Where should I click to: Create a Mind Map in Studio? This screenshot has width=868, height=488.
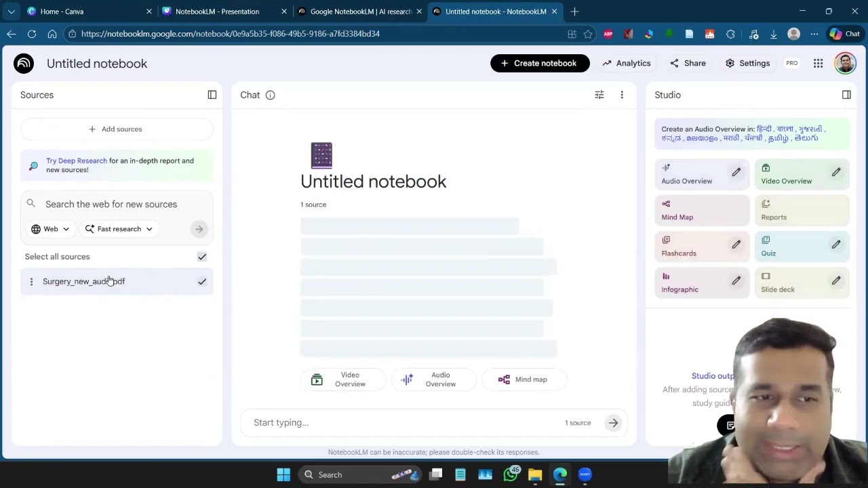(x=702, y=210)
